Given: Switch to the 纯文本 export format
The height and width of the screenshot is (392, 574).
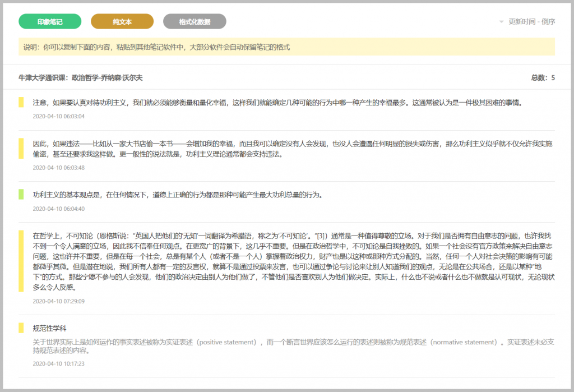Looking at the screenshot, I should pyautogui.click(x=122, y=22).
